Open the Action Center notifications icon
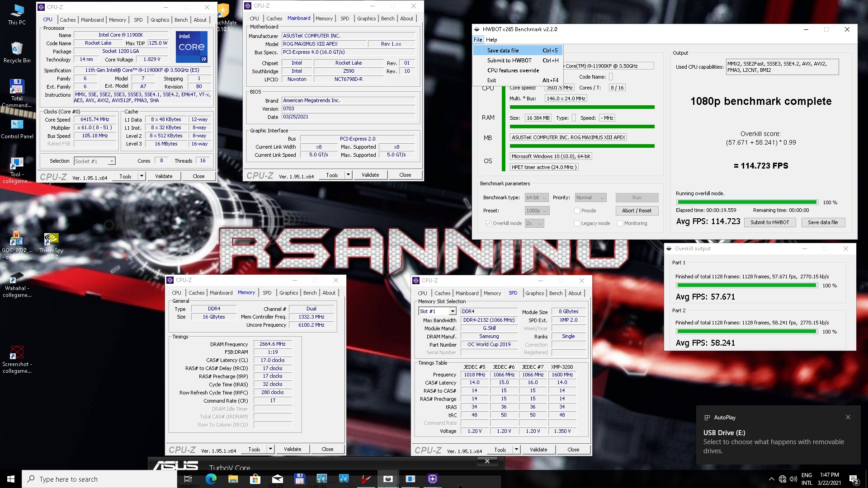This screenshot has height=488, width=868. tap(854, 479)
